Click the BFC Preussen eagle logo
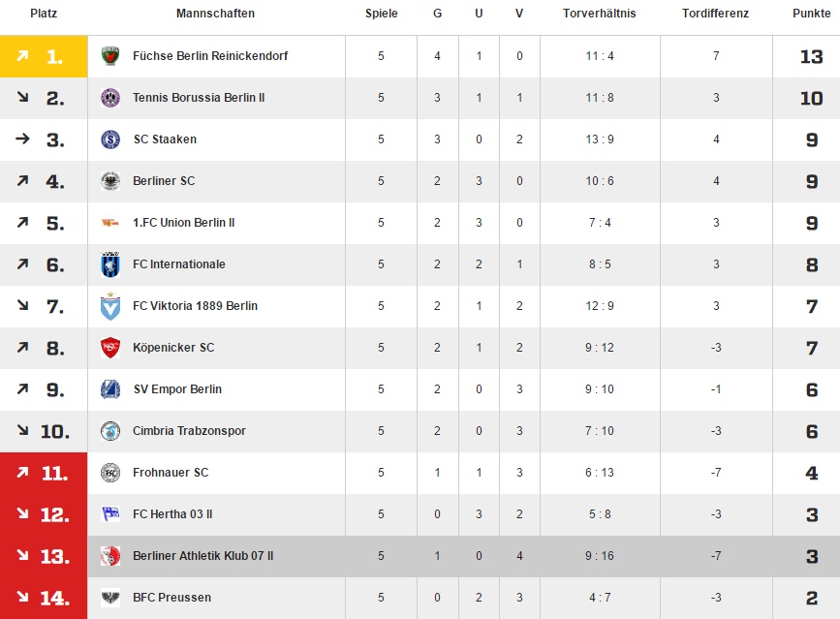This screenshot has width=840, height=619. pos(110,598)
